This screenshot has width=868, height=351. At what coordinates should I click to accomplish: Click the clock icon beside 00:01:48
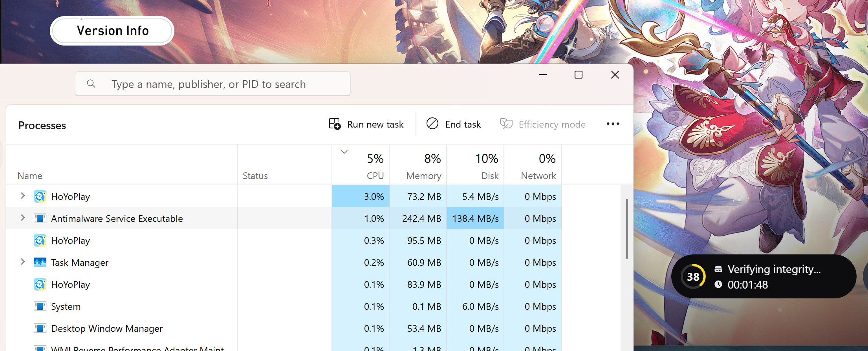[718, 284]
